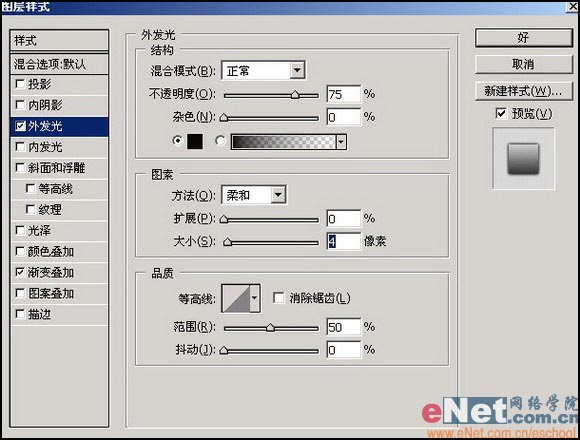Open the 混合模式 blend mode dropdown

(x=263, y=70)
